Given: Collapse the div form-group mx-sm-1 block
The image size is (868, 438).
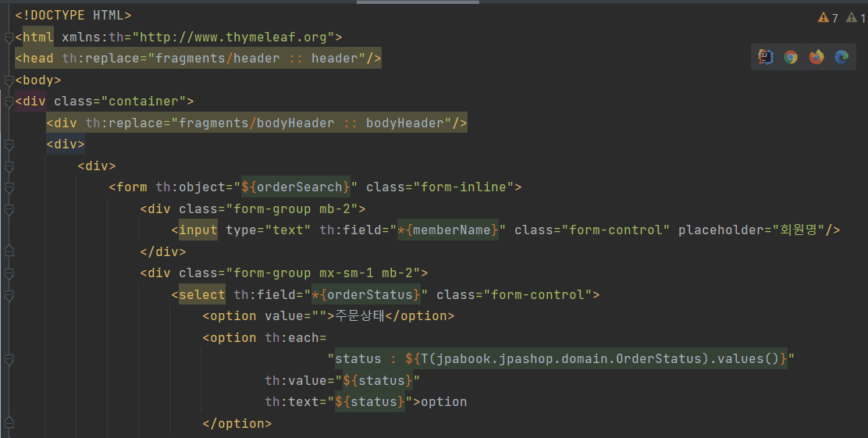Looking at the screenshot, I should click(9, 273).
